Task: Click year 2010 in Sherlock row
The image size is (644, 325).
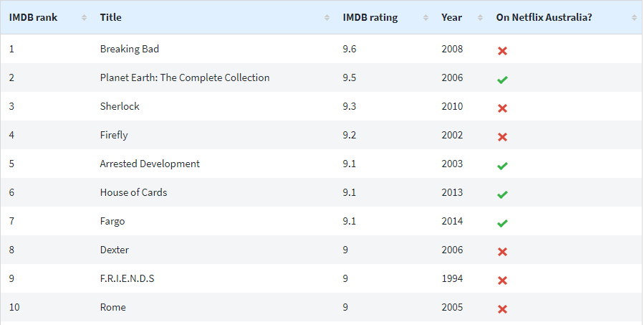Action: 452,106
